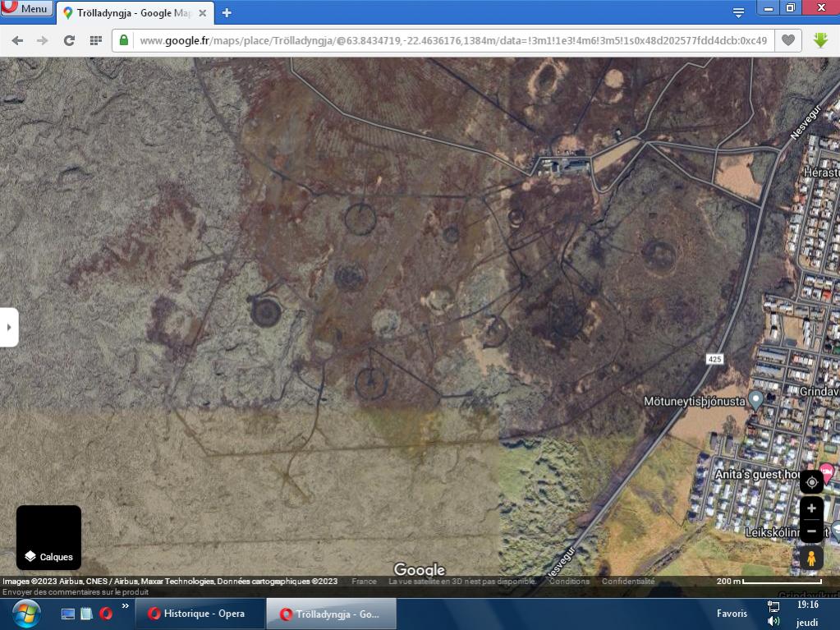Click the road 425 shield

714,359
